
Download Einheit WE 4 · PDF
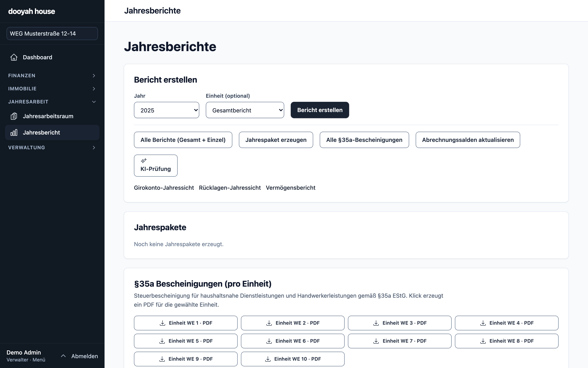tap(507, 323)
